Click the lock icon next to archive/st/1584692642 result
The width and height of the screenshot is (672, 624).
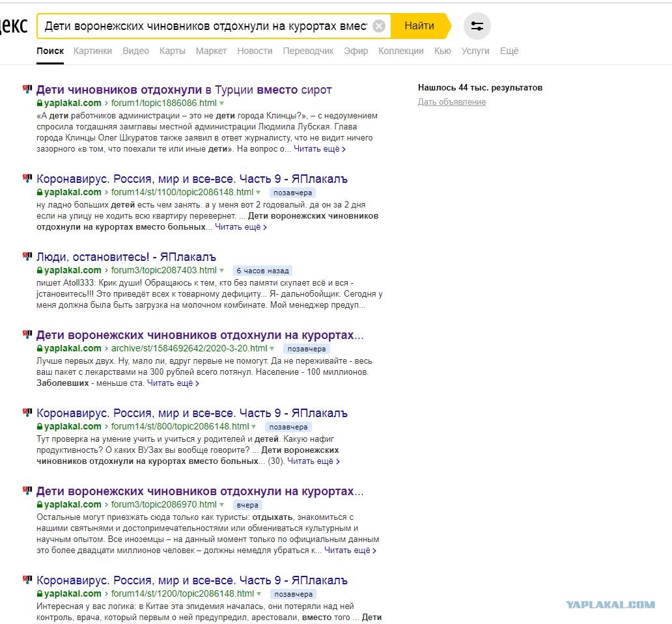pos(40,349)
